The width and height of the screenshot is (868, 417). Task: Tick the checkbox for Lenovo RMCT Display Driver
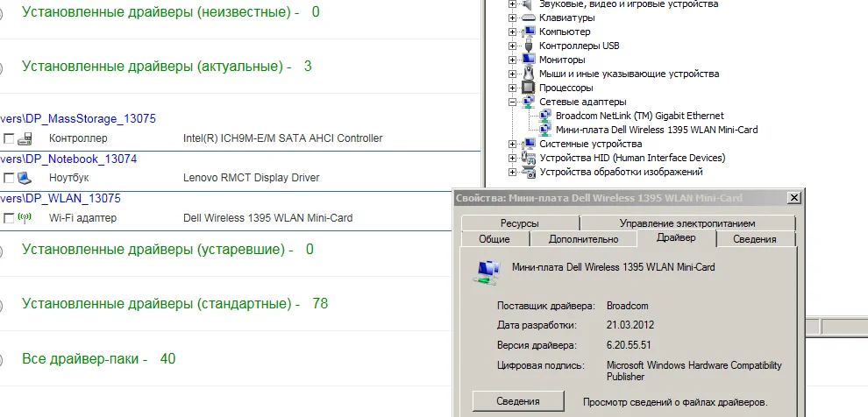coord(8,178)
